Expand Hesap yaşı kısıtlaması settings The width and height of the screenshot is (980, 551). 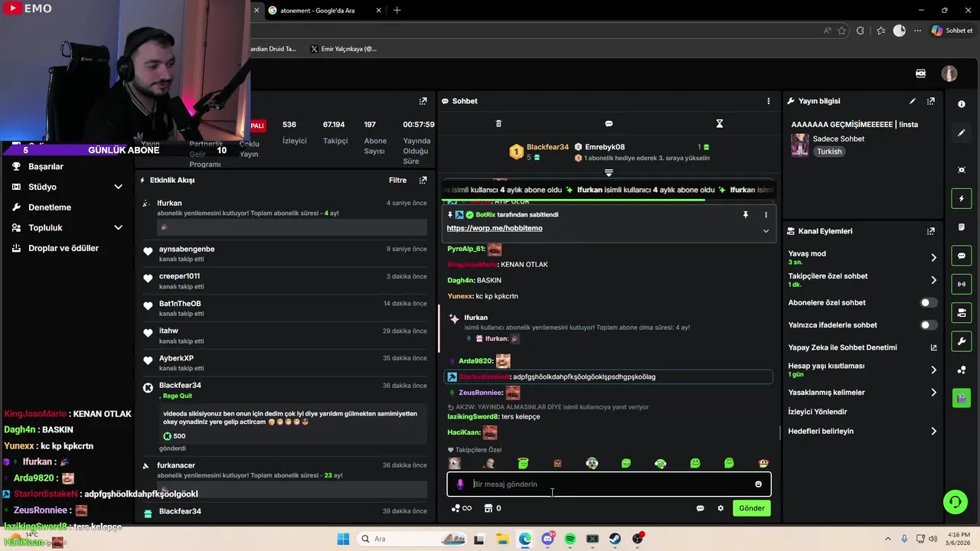933,370
